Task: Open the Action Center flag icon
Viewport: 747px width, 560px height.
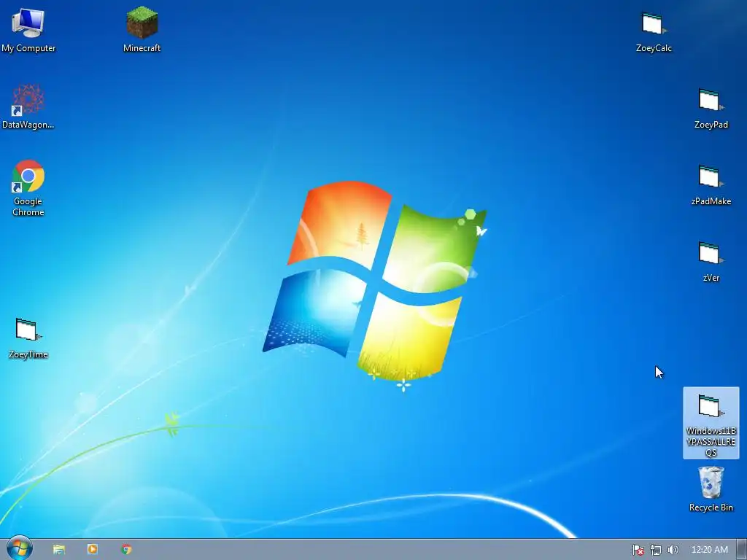Action: (638, 550)
